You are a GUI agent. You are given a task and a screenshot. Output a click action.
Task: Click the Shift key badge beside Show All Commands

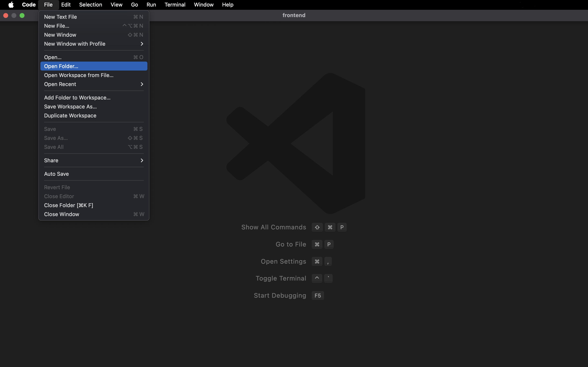click(x=317, y=227)
